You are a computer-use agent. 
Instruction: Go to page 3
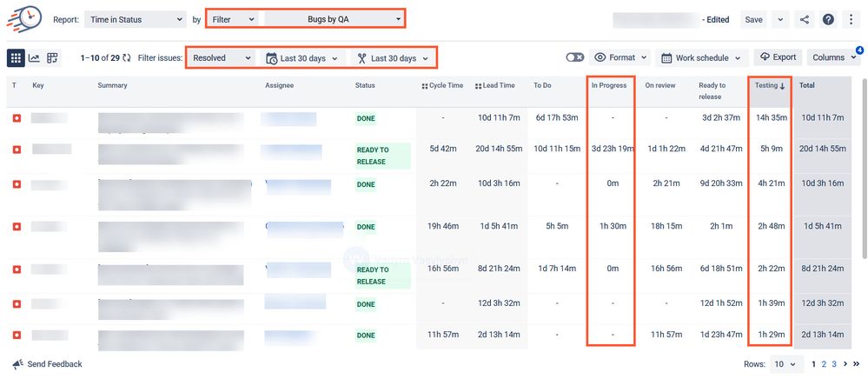coord(833,364)
